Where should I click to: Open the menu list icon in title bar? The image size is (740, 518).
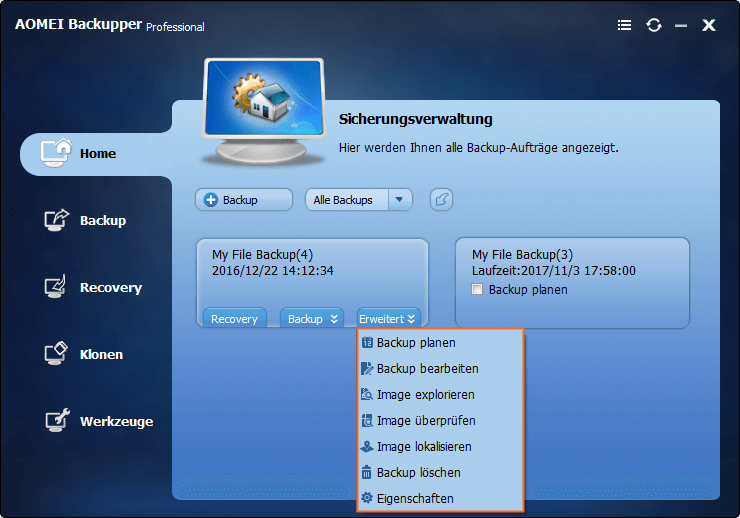point(624,25)
